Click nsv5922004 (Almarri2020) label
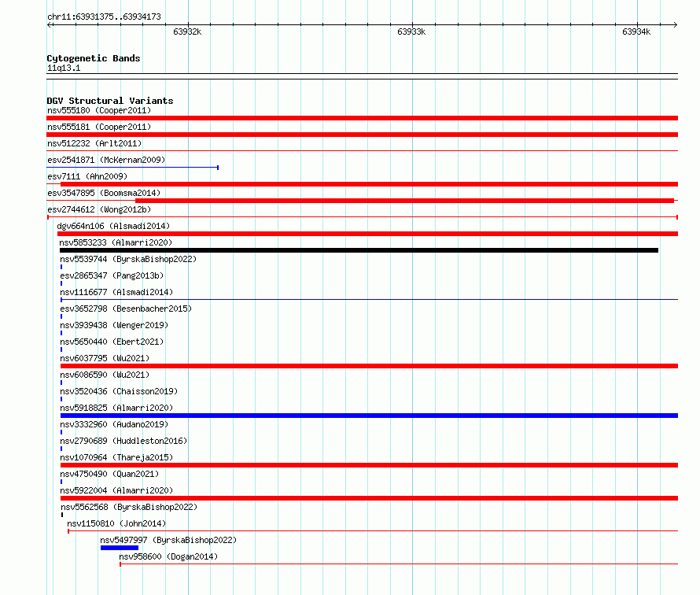This screenshot has width=700, height=595. click(x=116, y=490)
